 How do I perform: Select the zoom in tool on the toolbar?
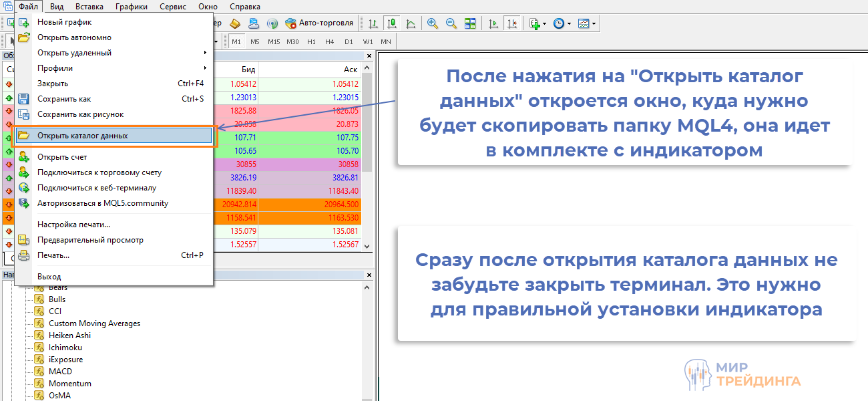click(x=432, y=23)
